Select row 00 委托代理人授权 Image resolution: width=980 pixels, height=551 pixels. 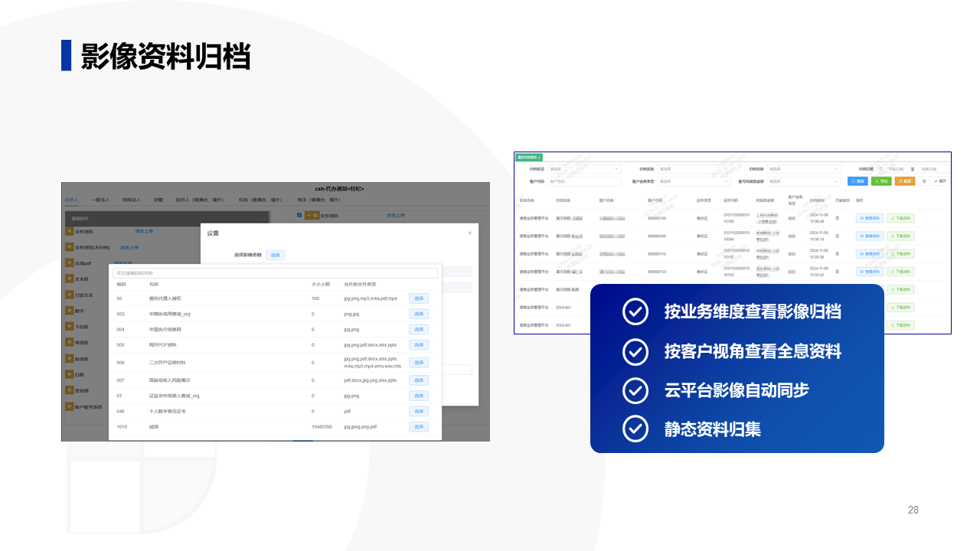(x=418, y=298)
